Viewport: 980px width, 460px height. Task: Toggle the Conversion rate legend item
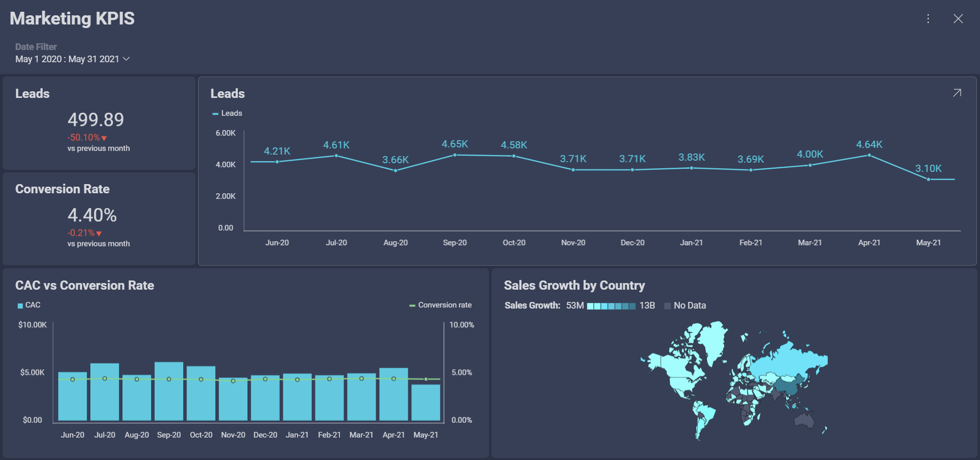point(440,305)
